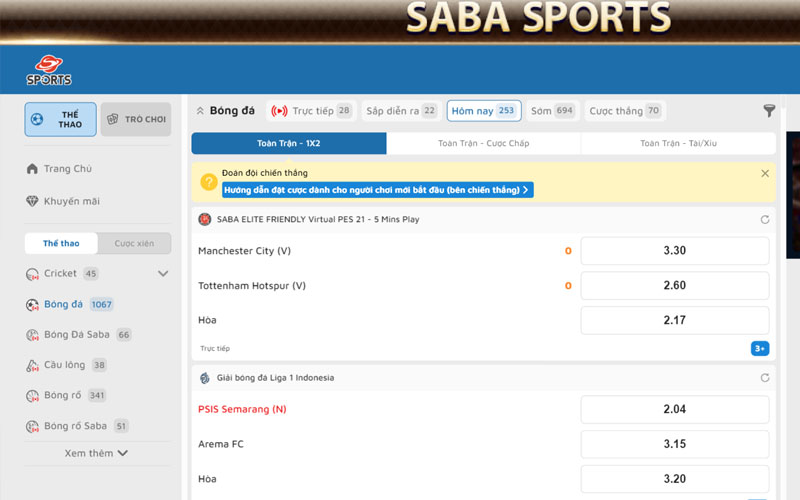Bet on Arema FC odds 3.15
Image resolution: width=800 pixels, height=500 pixels.
click(x=674, y=444)
